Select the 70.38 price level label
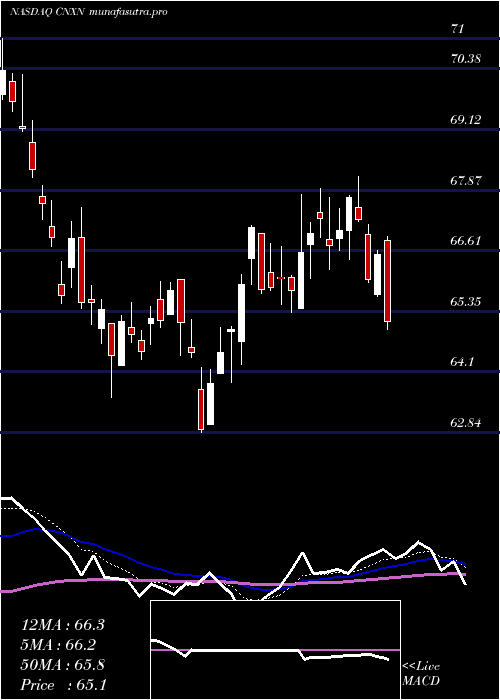Screen dimensions: 500x700 pyautogui.click(x=466, y=58)
